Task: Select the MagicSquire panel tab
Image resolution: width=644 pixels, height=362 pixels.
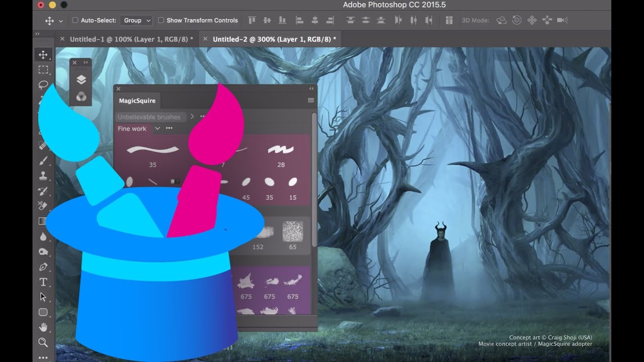Action: click(137, 101)
